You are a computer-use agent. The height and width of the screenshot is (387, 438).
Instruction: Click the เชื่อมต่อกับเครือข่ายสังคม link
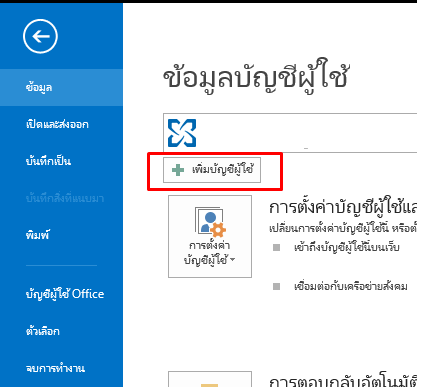pyautogui.click(x=351, y=287)
